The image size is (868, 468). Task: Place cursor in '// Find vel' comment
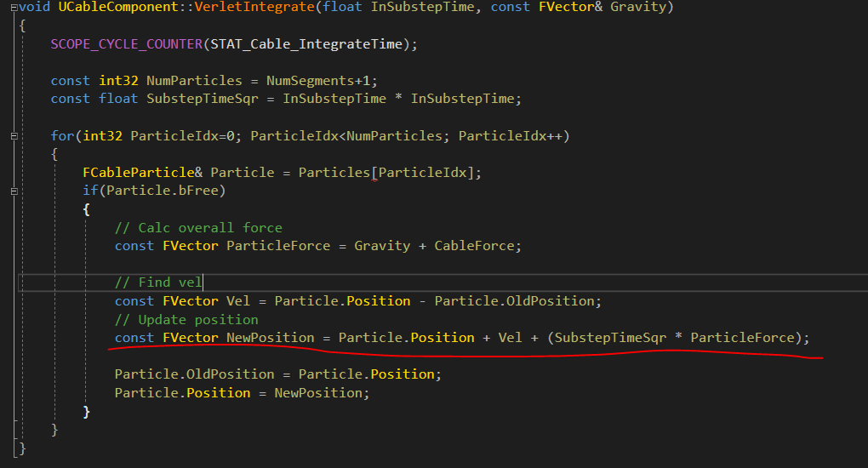[x=157, y=283]
